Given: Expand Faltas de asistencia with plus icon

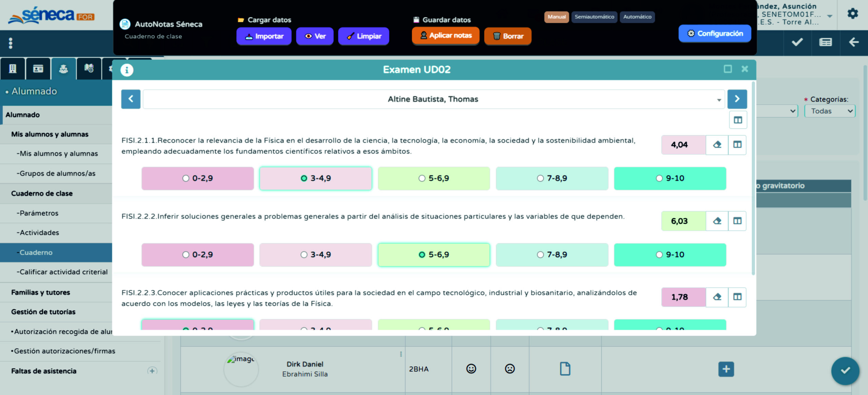Looking at the screenshot, I should (x=152, y=371).
